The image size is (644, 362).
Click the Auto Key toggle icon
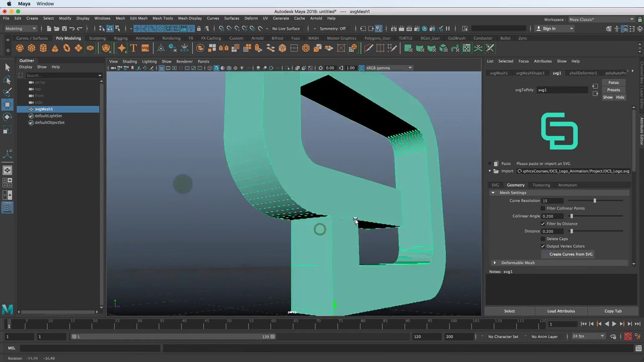[628, 336]
